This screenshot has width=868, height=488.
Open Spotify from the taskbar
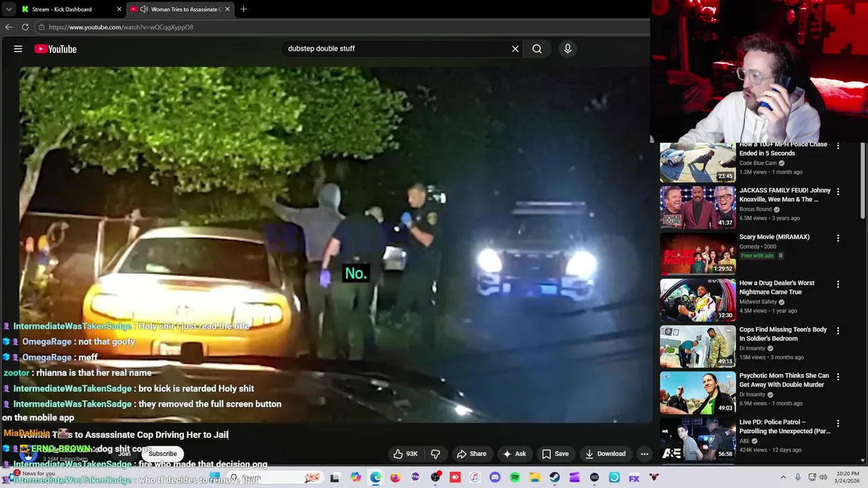515,478
